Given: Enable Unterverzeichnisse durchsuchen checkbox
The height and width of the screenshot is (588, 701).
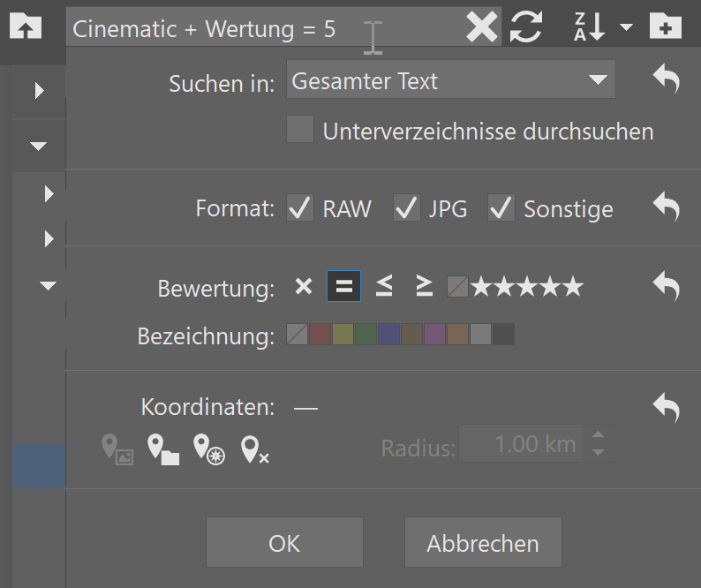Looking at the screenshot, I should [300, 130].
